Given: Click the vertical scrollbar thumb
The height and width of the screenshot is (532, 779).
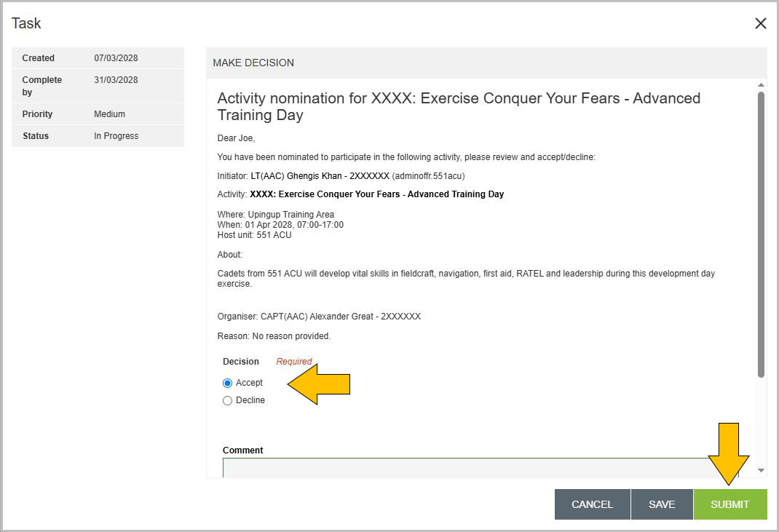Looking at the screenshot, I should click(x=761, y=234).
